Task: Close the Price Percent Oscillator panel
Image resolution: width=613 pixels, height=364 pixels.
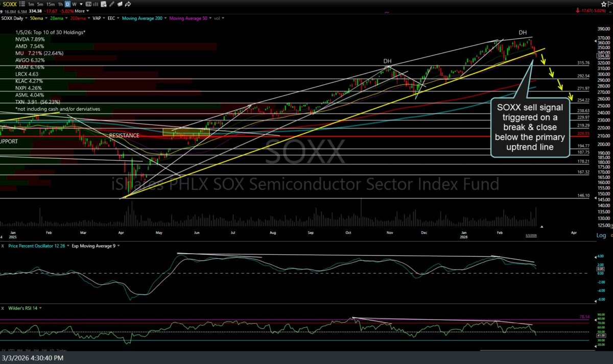Action: 3,246
